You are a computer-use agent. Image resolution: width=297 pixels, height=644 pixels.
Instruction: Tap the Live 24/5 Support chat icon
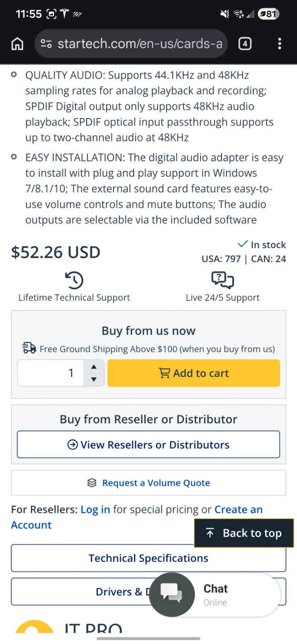(222, 280)
